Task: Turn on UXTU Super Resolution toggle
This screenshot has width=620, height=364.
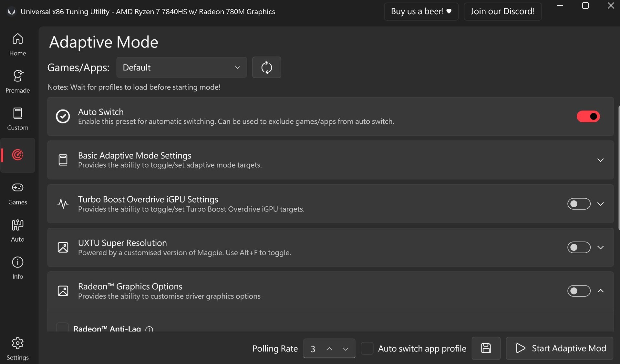Action: [579, 247]
